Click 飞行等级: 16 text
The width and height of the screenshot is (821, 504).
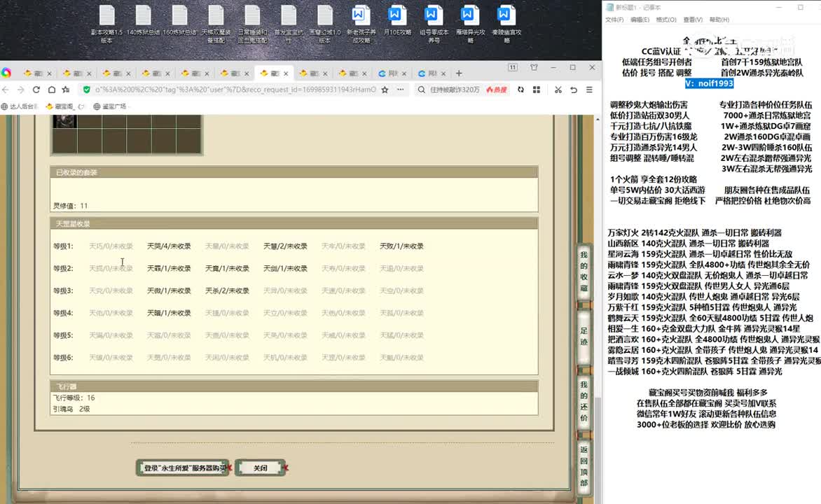pyautogui.click(x=74, y=398)
